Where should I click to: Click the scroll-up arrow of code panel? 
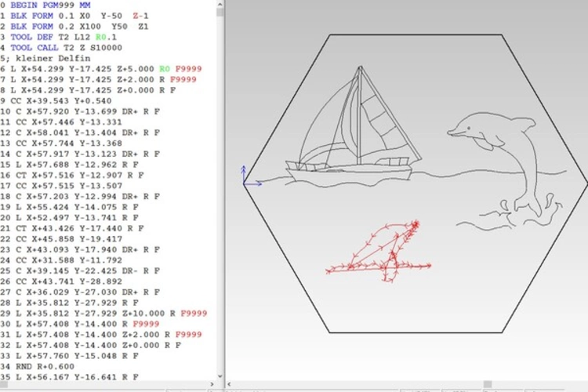tap(220, 5)
